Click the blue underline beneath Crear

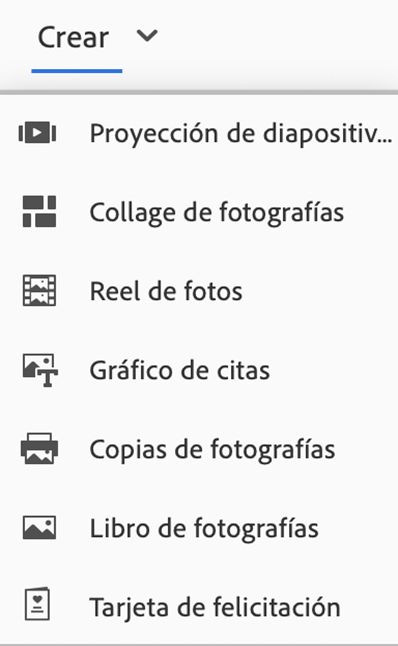pos(77,71)
